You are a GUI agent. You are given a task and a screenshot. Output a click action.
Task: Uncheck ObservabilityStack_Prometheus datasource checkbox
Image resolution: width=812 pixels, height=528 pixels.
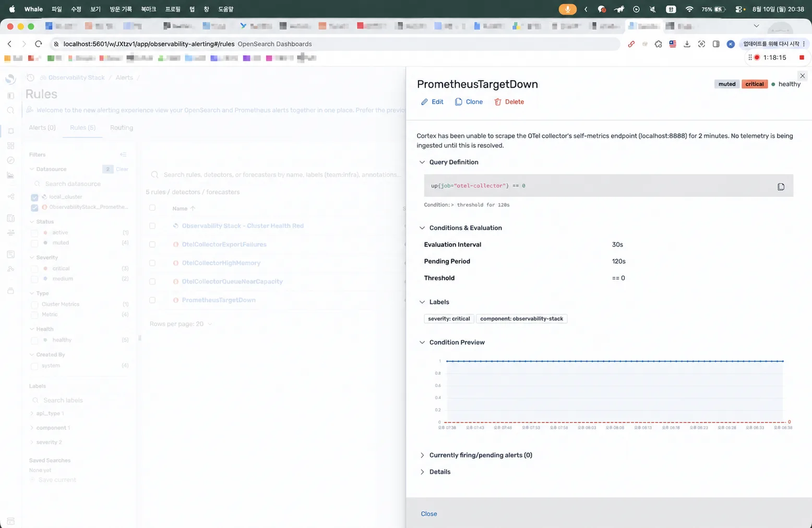(x=34, y=208)
